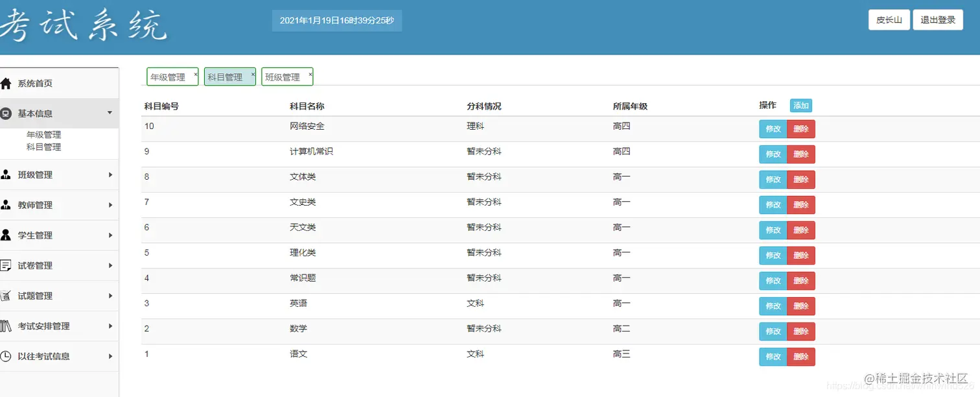The height and width of the screenshot is (397, 980).
Task: Expand the 以往考试信息 sidebar arrow
Action: (x=110, y=356)
